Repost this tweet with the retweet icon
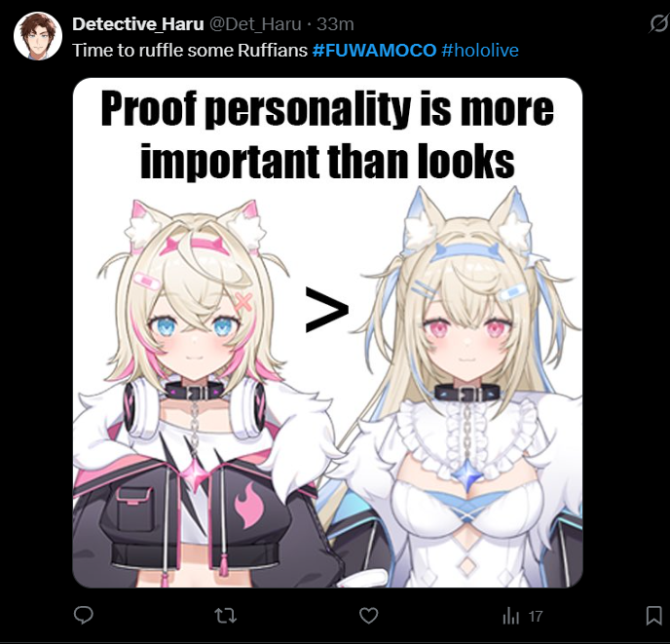Screen dimensions: 670x644 tap(225, 616)
